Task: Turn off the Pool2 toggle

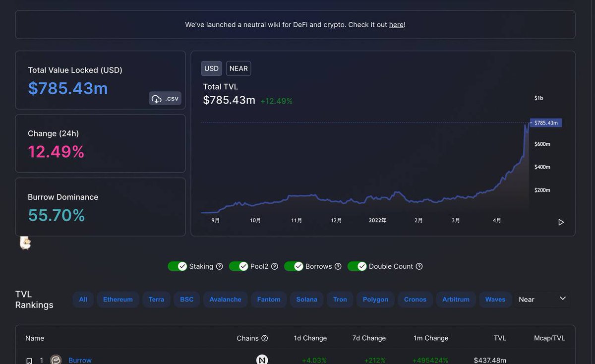Action: [238, 266]
